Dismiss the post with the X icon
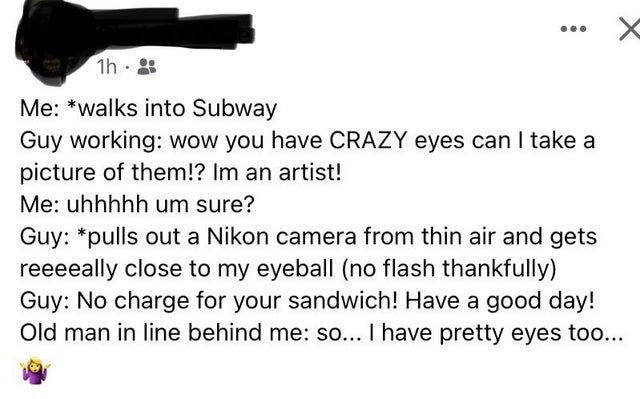This screenshot has width=640, height=399. pyautogui.click(x=629, y=29)
